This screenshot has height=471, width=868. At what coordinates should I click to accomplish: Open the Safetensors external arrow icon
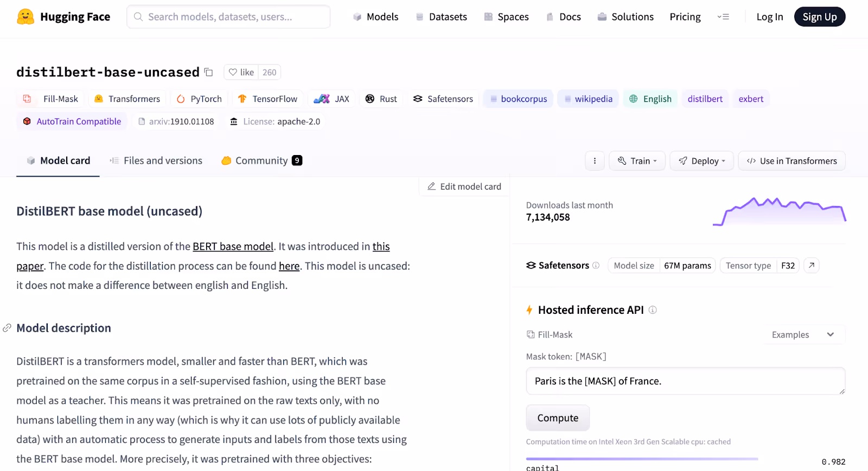(811, 266)
